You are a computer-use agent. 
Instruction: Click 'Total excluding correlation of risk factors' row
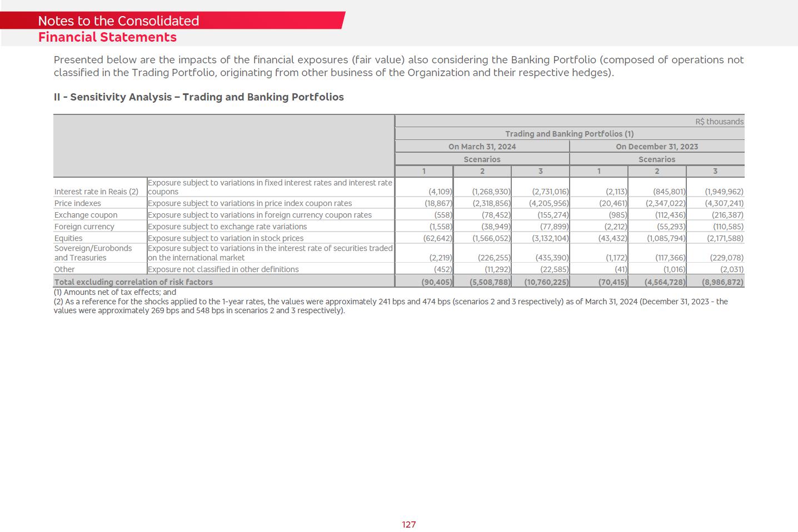[133, 282]
